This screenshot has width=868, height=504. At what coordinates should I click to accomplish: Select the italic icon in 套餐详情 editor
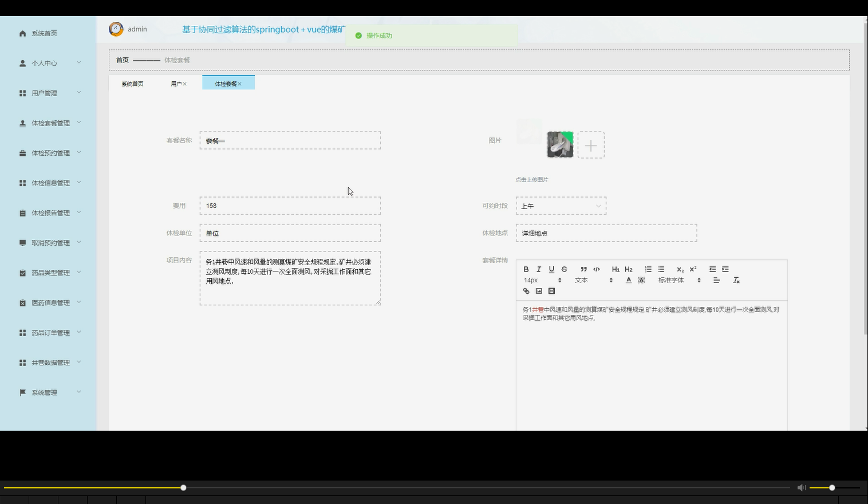(539, 269)
